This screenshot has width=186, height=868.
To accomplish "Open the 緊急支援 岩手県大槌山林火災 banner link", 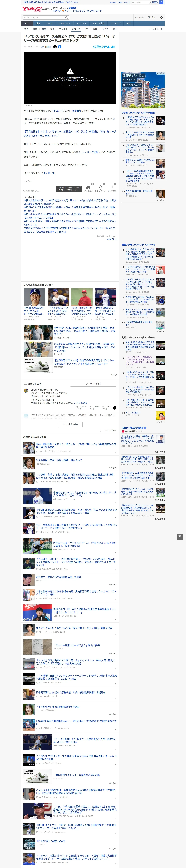I will 50,2.
